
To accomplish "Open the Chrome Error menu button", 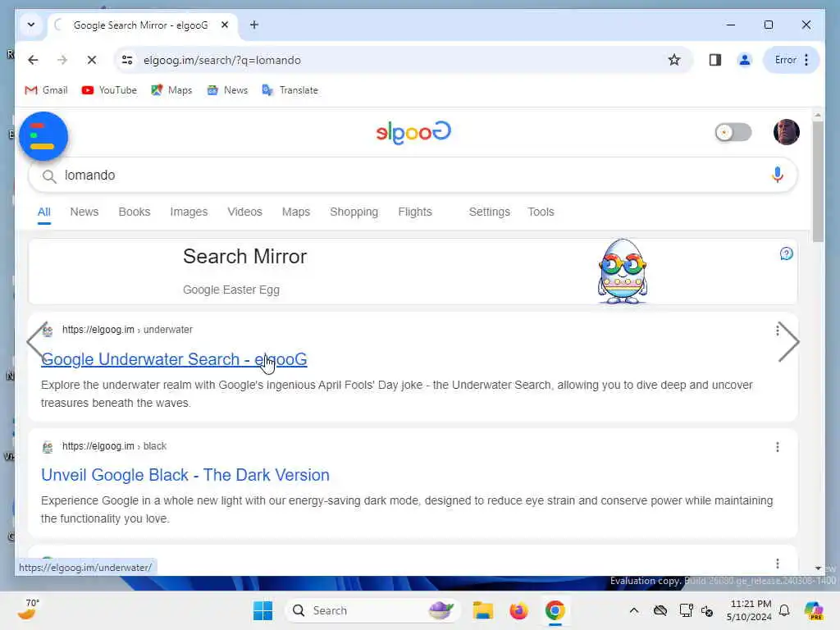I will pos(792,60).
